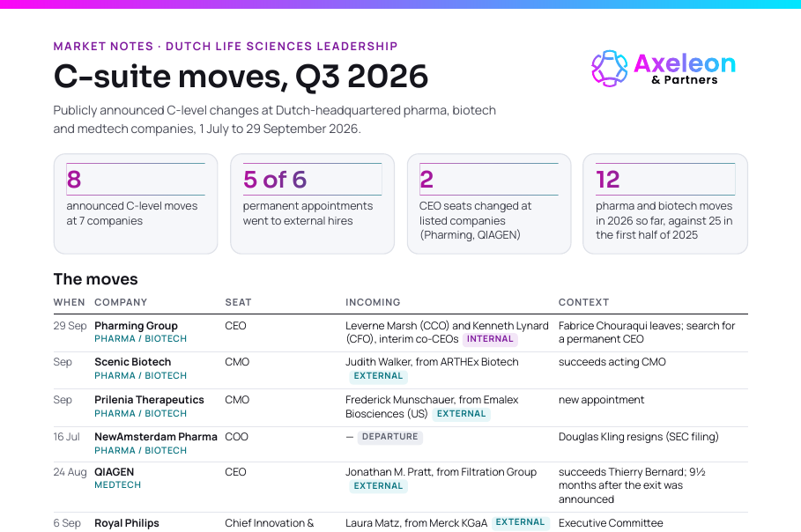Image resolution: width=801 pixels, height=532 pixels.
Task: Click the INTERNAL tag in Pharming row
Action: click(490, 339)
